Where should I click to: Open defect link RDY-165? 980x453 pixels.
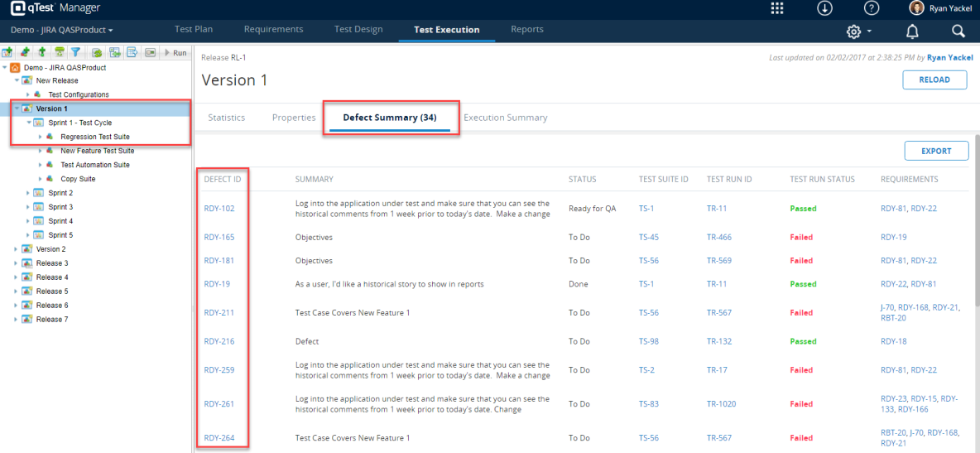click(x=219, y=237)
